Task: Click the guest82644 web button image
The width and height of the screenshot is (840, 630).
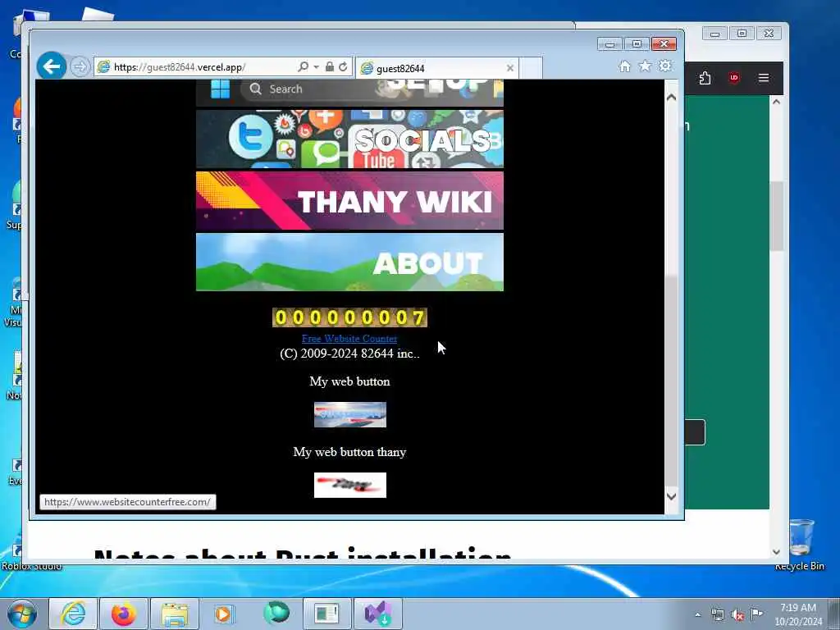Action: coord(349,414)
